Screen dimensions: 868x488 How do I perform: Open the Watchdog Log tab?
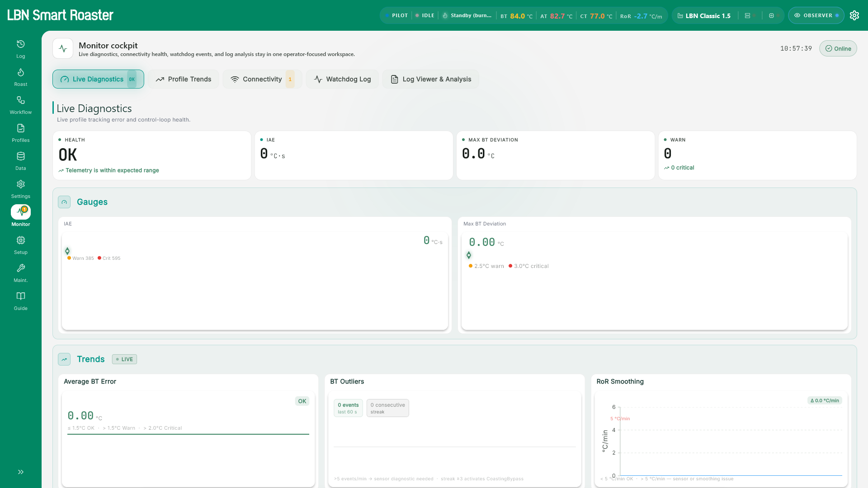342,79
